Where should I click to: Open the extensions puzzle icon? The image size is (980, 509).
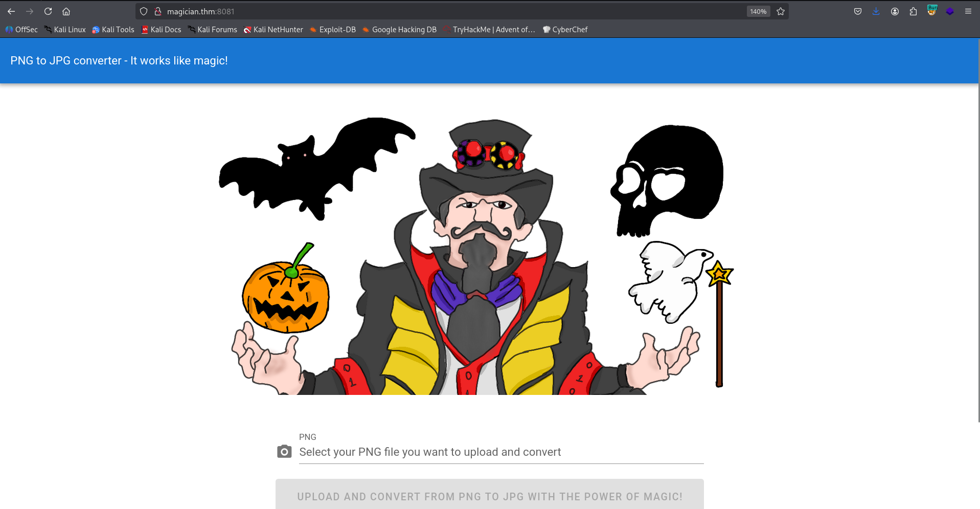click(913, 11)
